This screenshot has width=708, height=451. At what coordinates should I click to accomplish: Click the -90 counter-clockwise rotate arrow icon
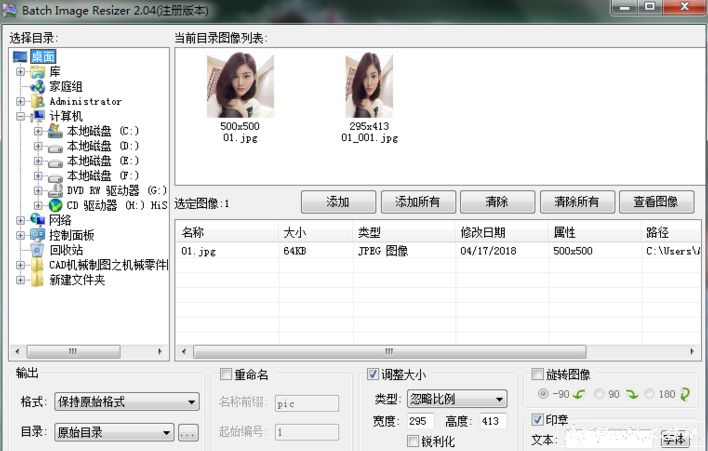point(579,394)
